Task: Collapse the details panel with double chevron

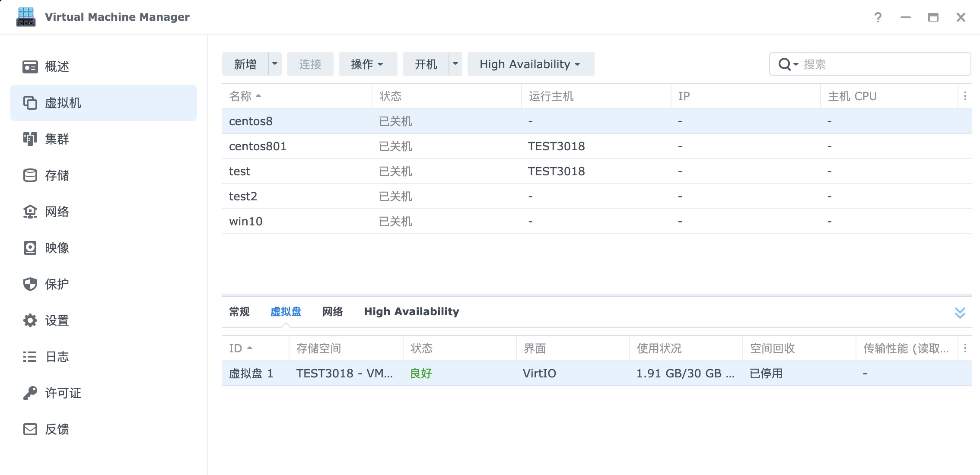Action: (x=960, y=313)
